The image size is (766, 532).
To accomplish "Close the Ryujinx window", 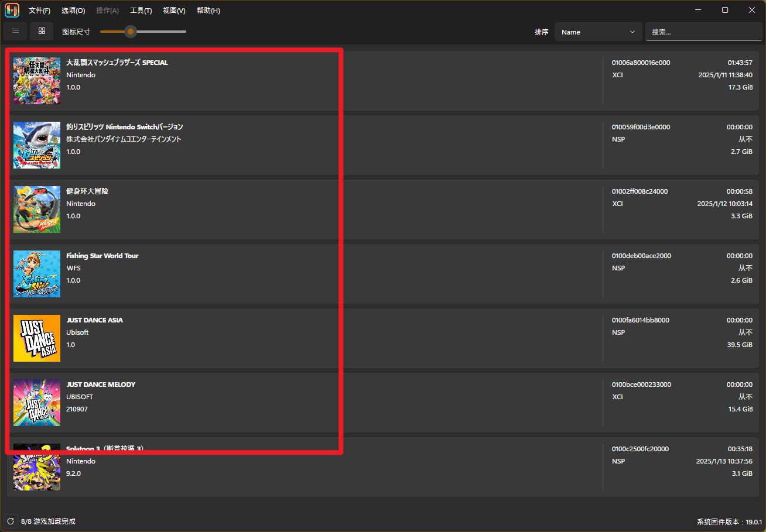I will (752, 10).
